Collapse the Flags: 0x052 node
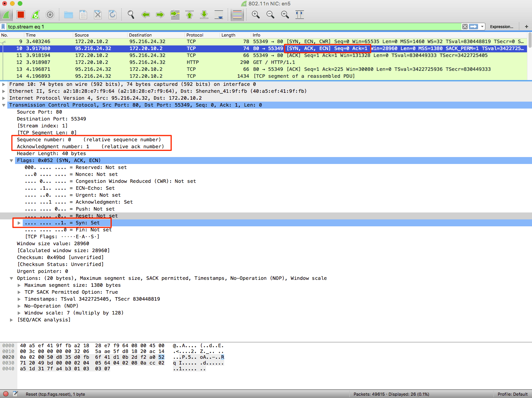 coord(12,161)
